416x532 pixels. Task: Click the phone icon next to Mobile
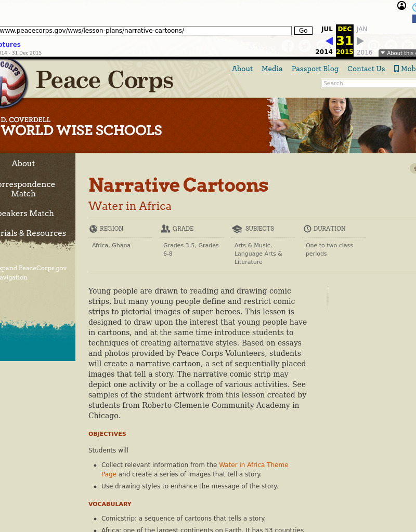pos(396,69)
